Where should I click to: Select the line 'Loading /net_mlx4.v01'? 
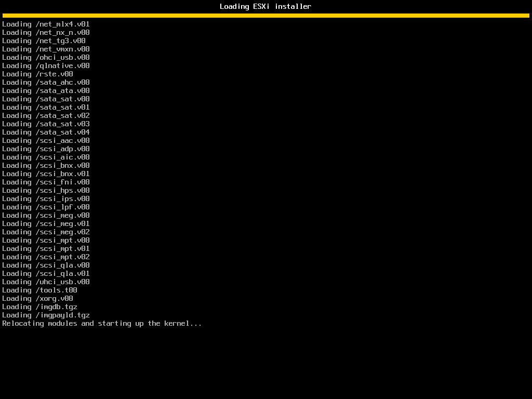[46, 24]
